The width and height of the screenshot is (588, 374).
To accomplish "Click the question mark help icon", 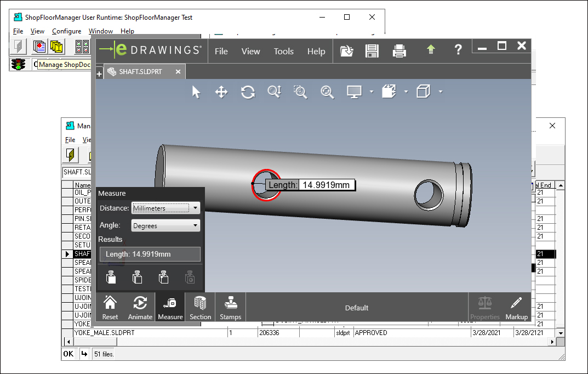I will pyautogui.click(x=458, y=49).
